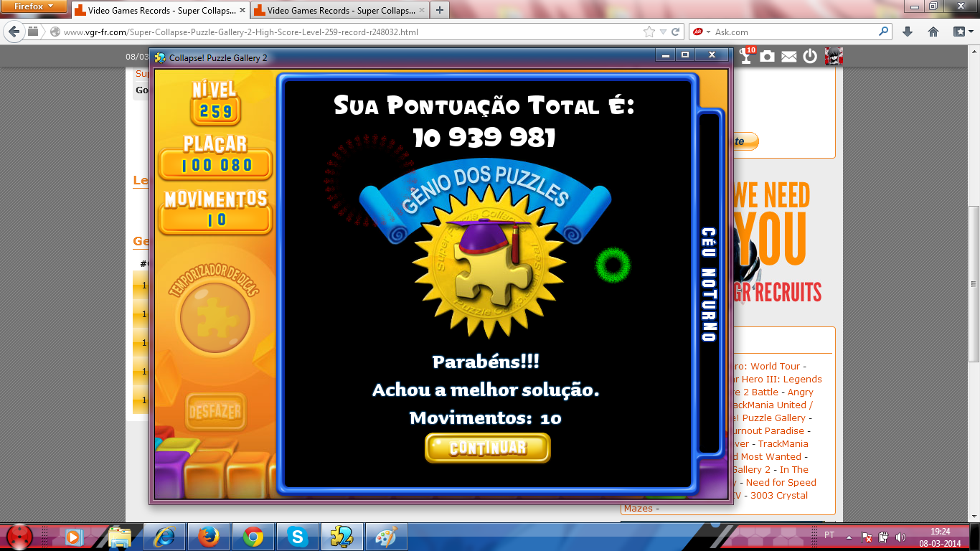This screenshot has width=980, height=551.
Task: Reload the page with the refresh icon
Action: click(x=676, y=32)
